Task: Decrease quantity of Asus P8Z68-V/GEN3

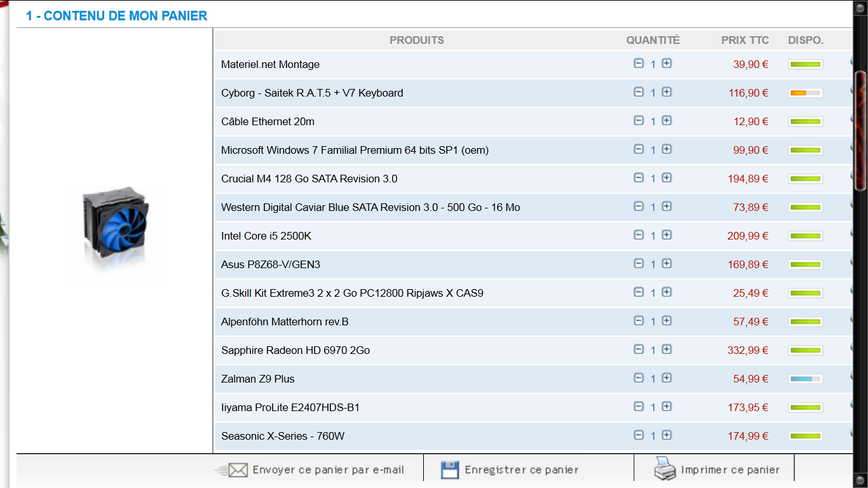Action: pyautogui.click(x=639, y=264)
